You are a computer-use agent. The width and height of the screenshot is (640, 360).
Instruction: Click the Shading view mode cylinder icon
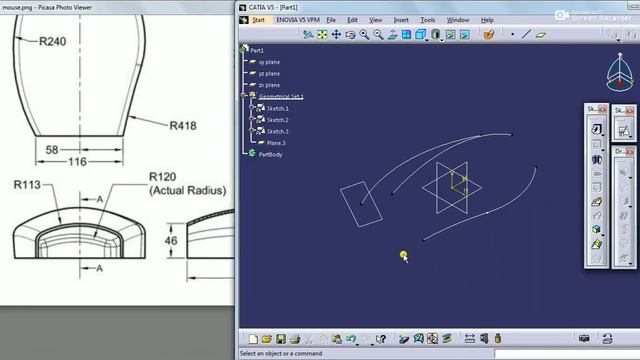[436, 35]
